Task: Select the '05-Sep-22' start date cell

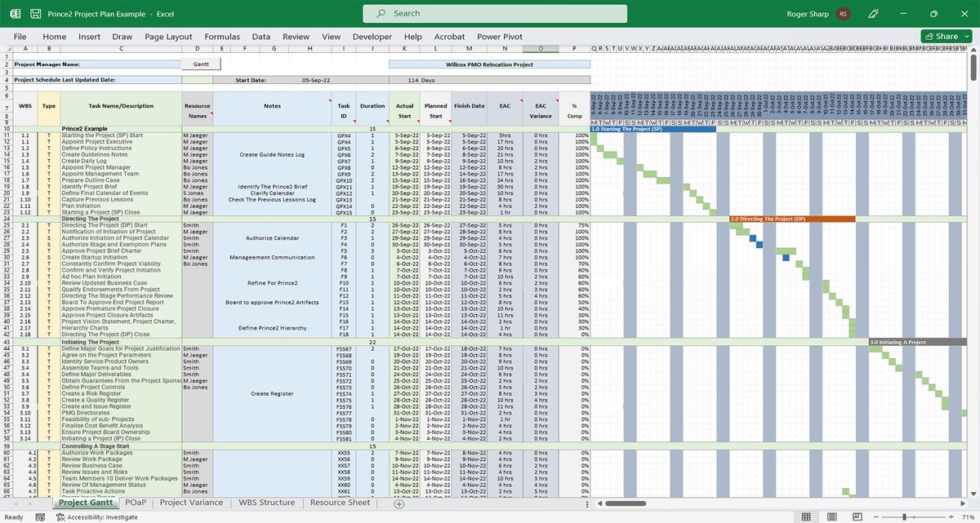Action: (x=315, y=80)
